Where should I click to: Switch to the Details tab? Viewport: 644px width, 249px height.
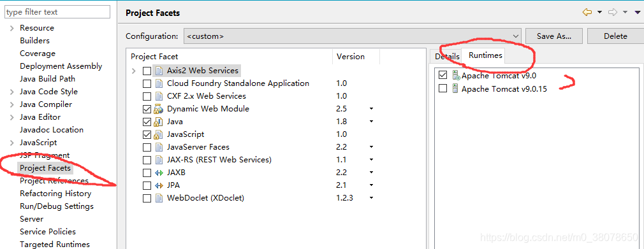coord(447,57)
